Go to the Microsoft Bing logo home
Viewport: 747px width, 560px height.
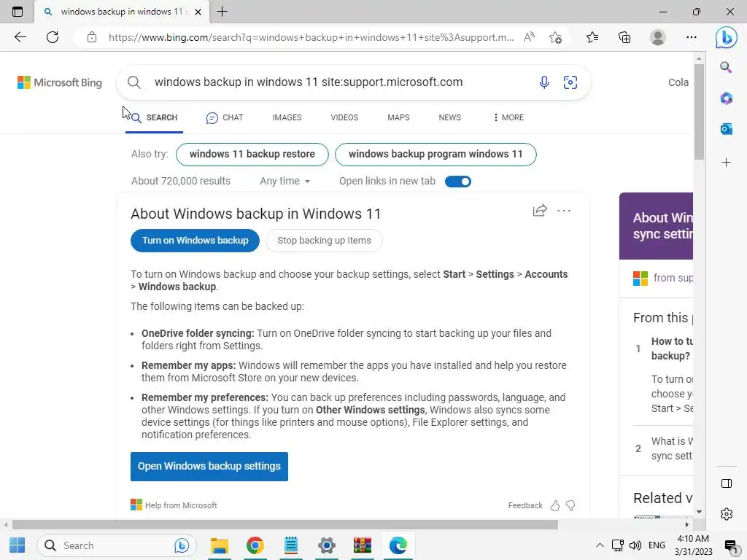click(60, 82)
